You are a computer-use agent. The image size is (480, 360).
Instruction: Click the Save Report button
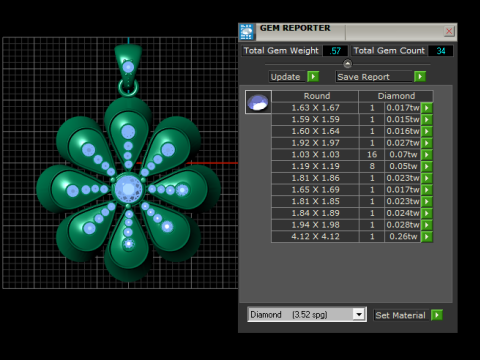click(x=374, y=77)
